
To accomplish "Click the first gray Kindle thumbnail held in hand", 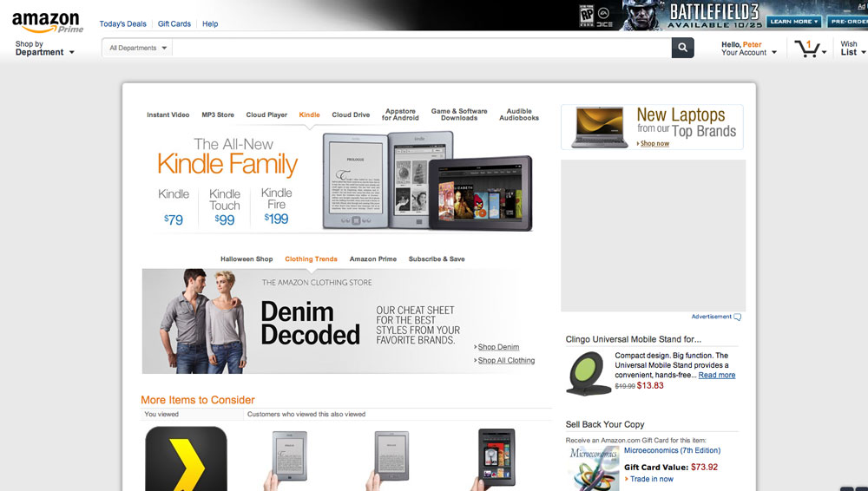I will (286, 460).
